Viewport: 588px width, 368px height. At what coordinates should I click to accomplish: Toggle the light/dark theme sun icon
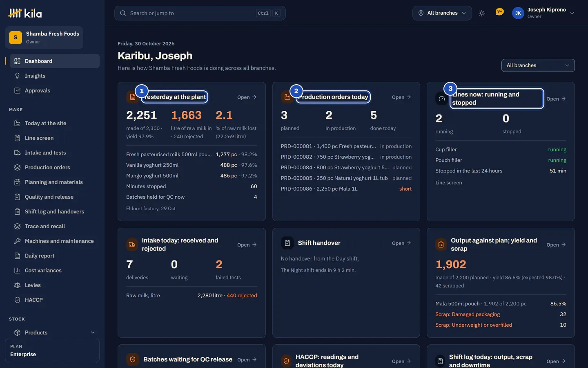tap(482, 13)
